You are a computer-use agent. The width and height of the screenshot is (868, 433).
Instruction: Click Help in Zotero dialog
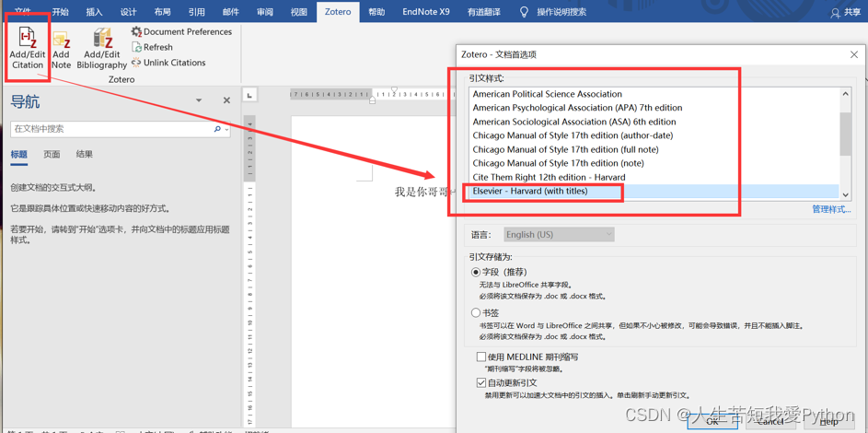click(828, 421)
